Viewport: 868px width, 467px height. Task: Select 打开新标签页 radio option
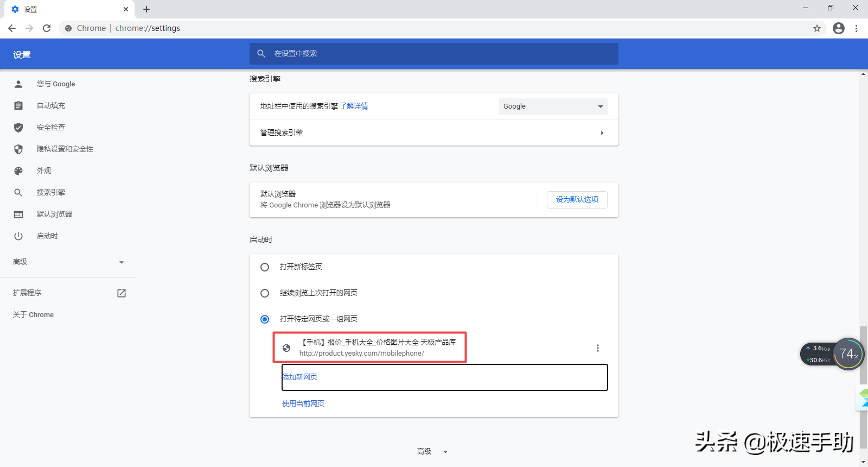[265, 267]
